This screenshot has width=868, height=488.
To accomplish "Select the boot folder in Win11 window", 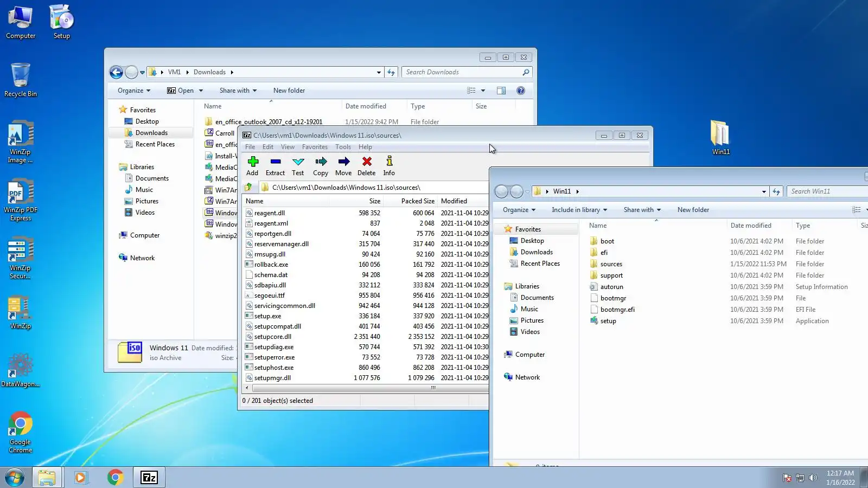I will point(607,241).
